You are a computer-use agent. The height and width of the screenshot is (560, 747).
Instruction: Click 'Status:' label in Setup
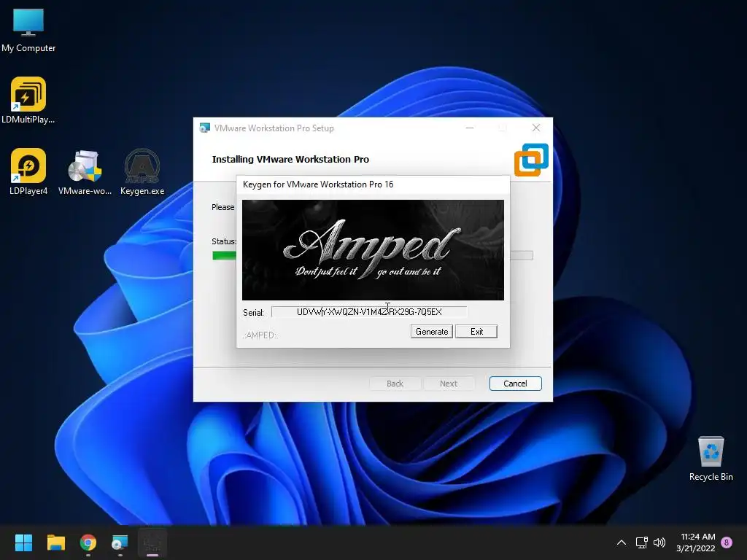(x=224, y=241)
